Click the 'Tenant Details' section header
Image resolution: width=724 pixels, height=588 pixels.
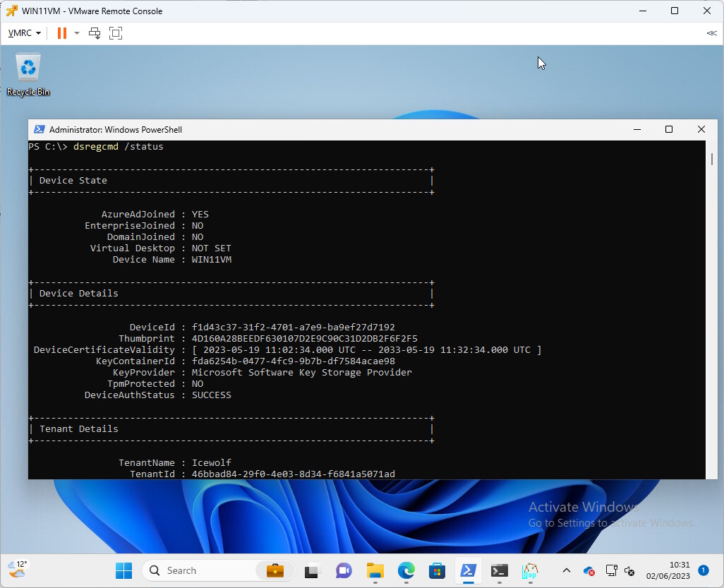point(78,428)
